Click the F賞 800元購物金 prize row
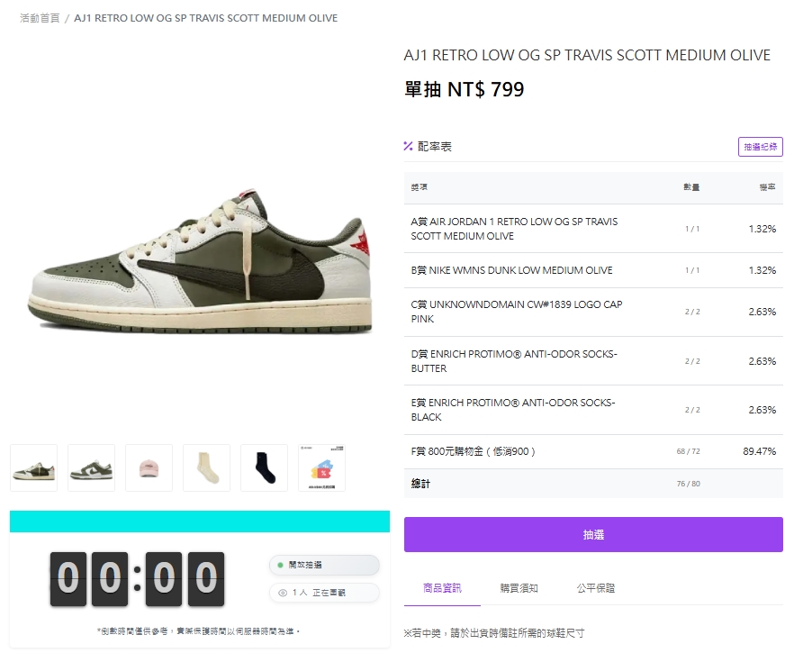This screenshot has width=812, height=653. point(593,451)
